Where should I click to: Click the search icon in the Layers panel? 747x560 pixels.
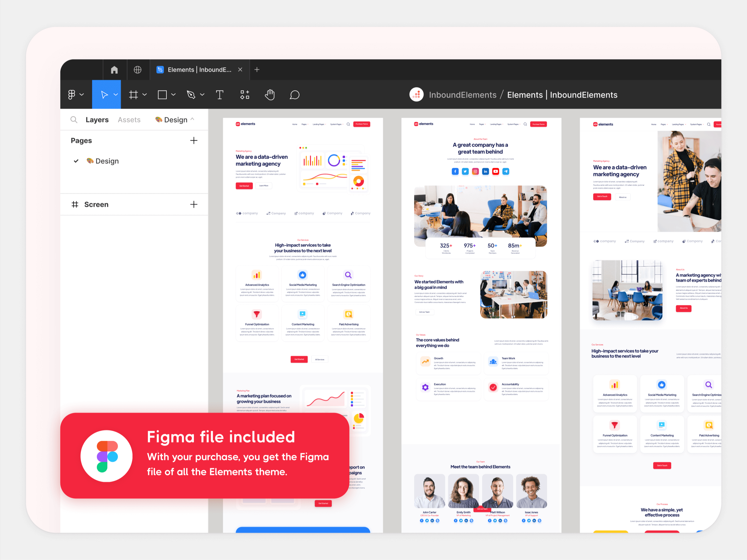coord(74,119)
